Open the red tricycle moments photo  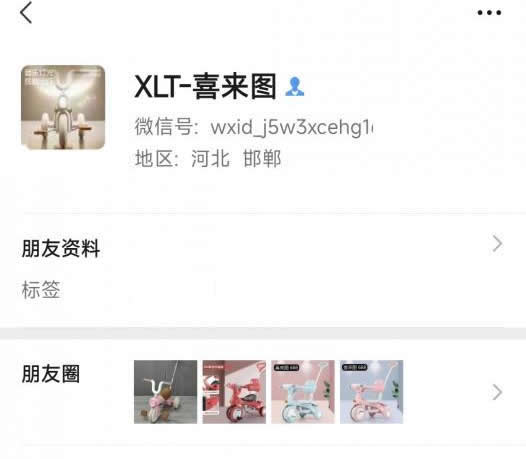[x=234, y=392]
